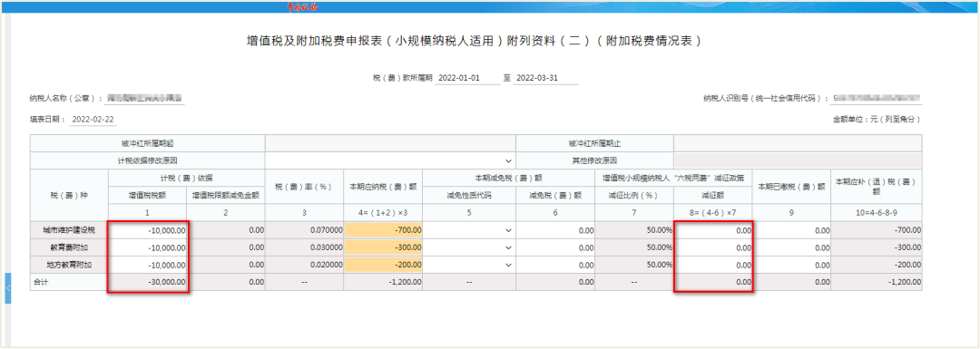Open 减免性质代码 dropdown for 地方教育附加

coord(469,265)
